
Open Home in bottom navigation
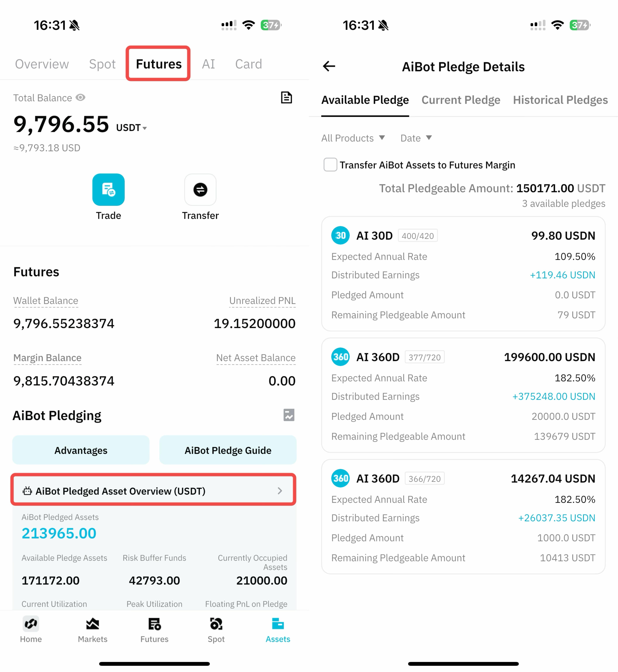pos(31,630)
